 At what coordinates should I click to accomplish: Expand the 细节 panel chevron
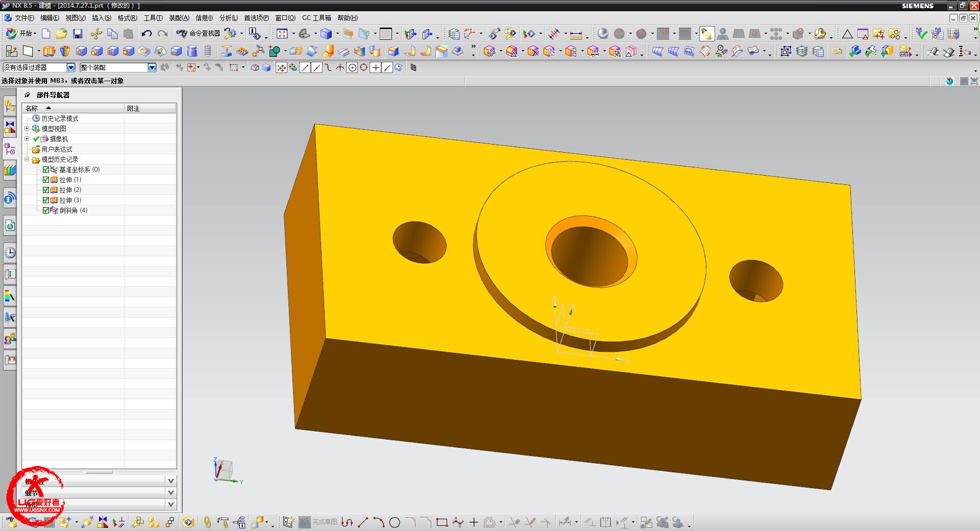click(x=171, y=493)
